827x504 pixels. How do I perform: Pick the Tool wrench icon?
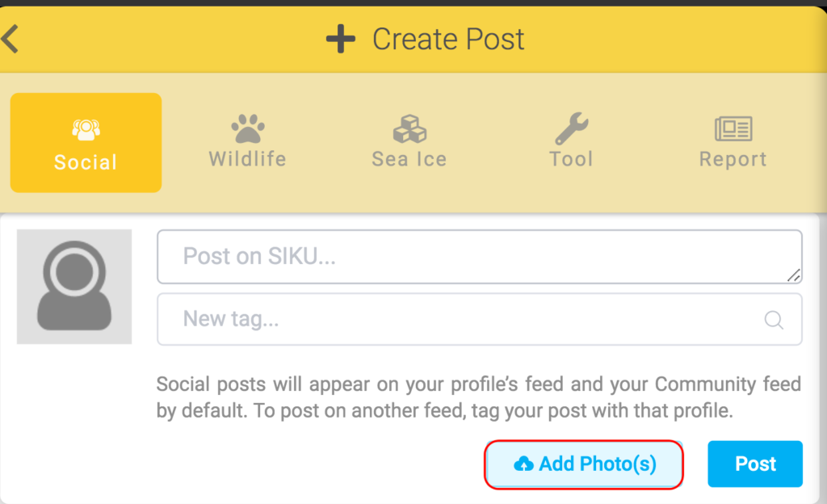571,128
